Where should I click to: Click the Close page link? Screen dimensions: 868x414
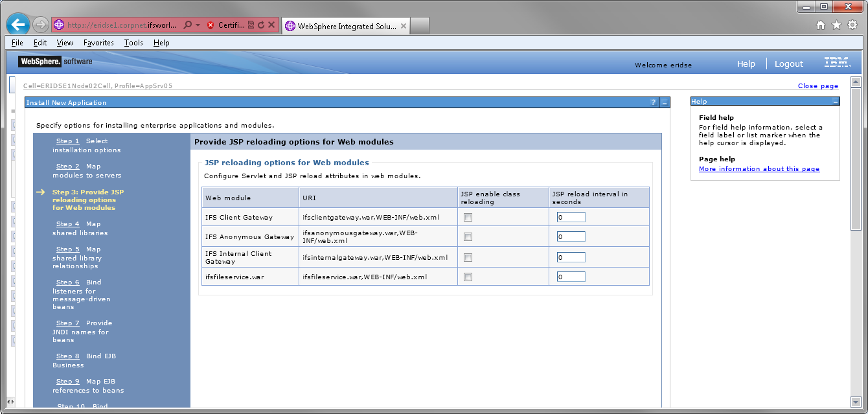817,86
